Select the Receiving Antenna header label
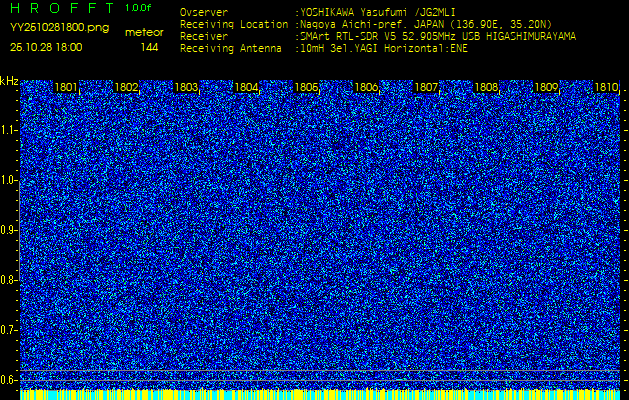629x400 pixels. pos(225,47)
